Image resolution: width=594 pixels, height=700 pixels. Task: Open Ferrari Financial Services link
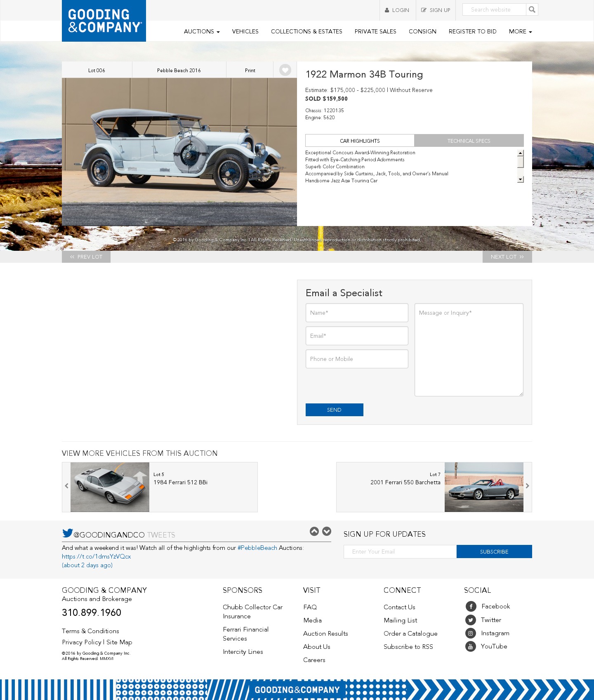coord(245,634)
